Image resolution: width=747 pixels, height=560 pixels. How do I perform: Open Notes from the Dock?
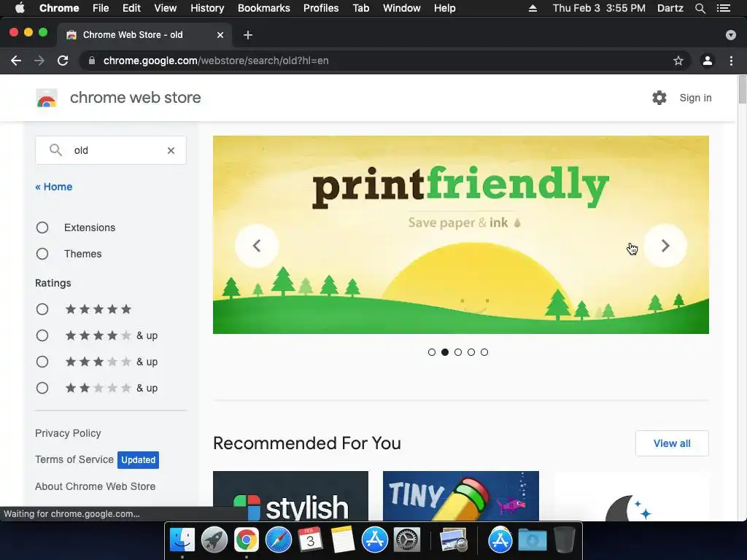coord(342,540)
